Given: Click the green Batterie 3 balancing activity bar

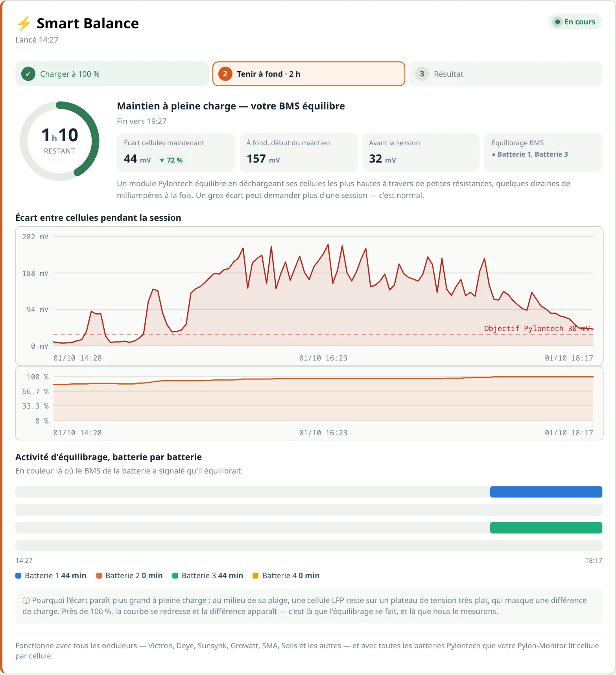Looking at the screenshot, I should pos(546,528).
